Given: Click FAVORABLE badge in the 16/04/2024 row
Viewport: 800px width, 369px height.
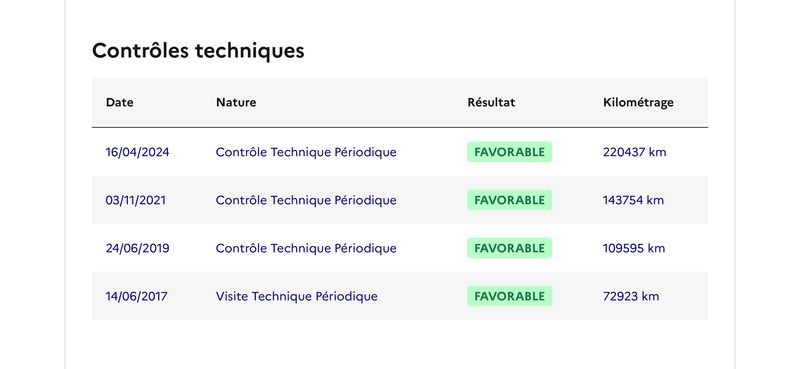Looking at the screenshot, I should click(x=509, y=152).
